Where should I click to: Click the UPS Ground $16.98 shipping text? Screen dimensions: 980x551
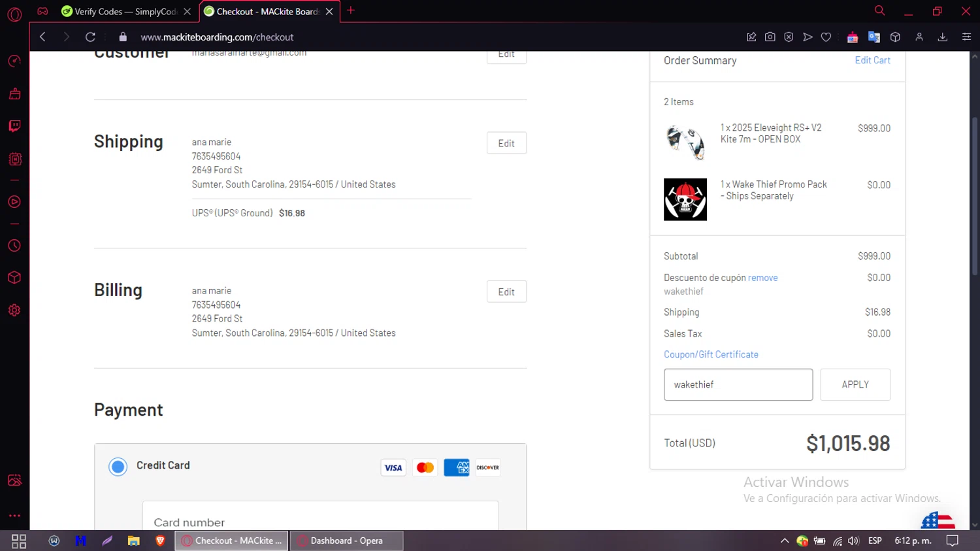pyautogui.click(x=248, y=213)
